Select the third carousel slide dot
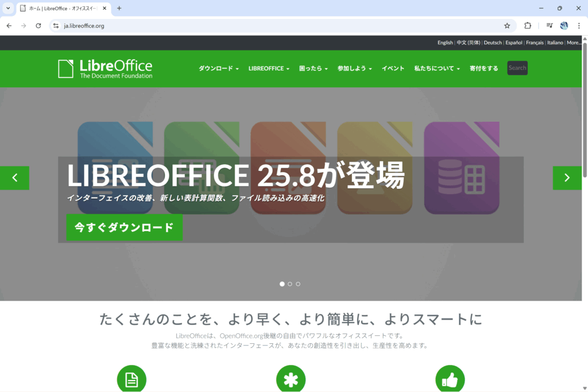588x392 pixels. pos(298,284)
